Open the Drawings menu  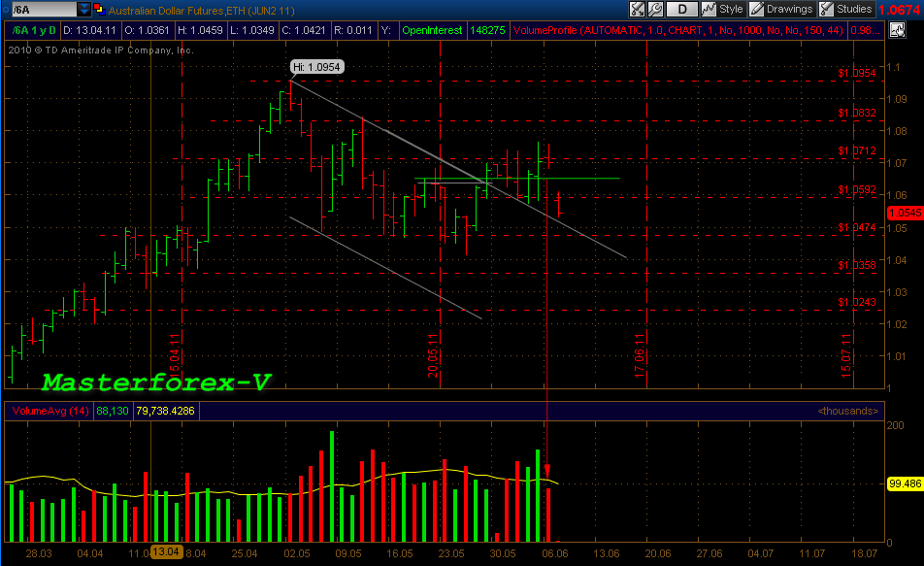(x=782, y=9)
